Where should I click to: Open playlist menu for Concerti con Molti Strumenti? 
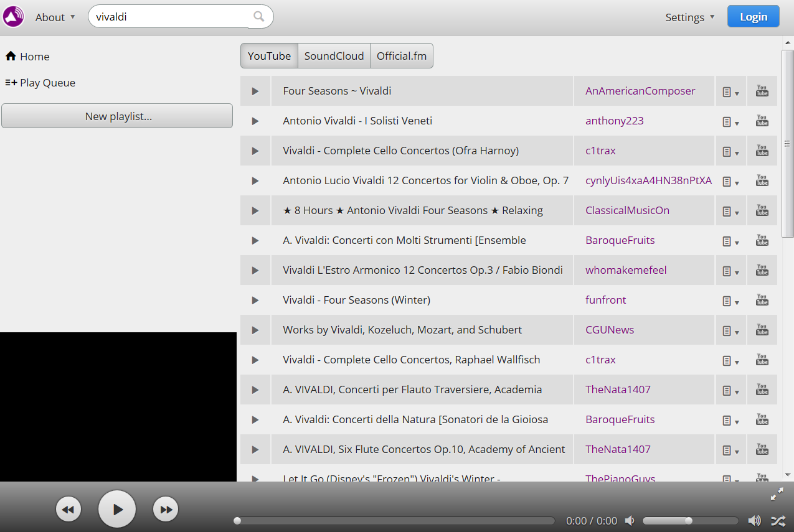coord(730,241)
